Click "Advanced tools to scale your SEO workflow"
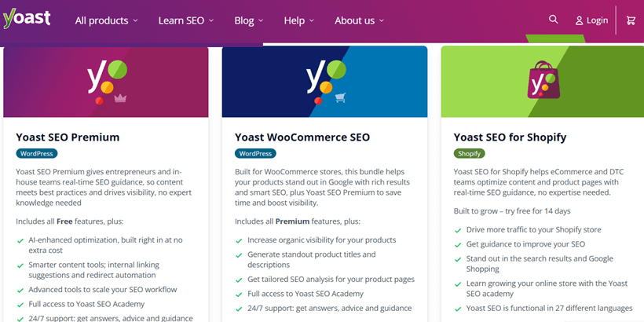This screenshot has width=644, height=322. (x=103, y=290)
